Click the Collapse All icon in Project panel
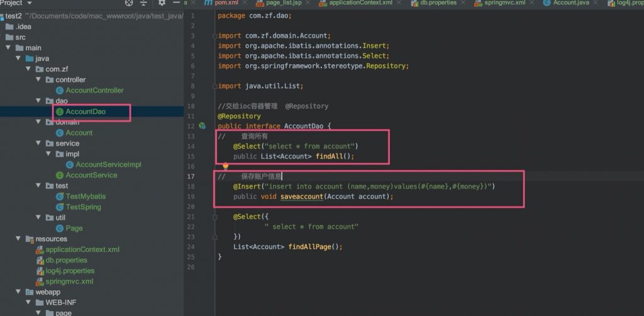Screen dimensions: 644x316 point(143,3)
